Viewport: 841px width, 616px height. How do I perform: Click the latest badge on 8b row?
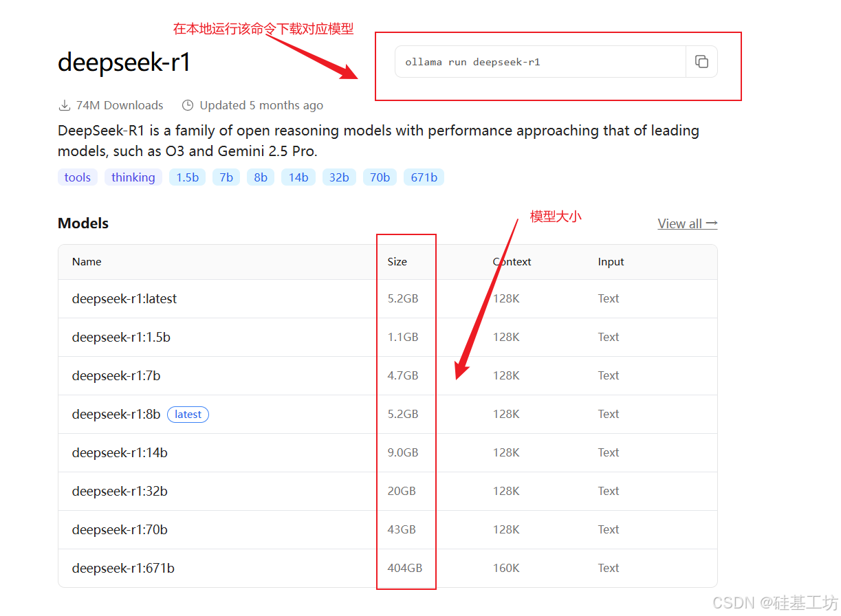point(188,415)
